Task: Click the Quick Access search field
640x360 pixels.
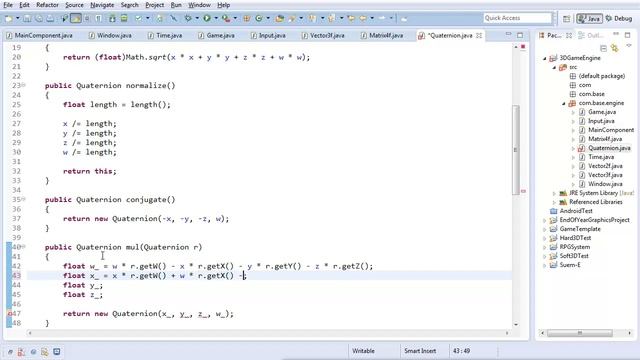Action: (x=517, y=18)
